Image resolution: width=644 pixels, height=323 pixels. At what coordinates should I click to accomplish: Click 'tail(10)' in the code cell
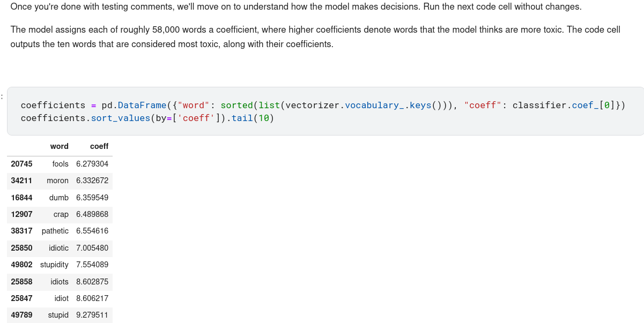pyautogui.click(x=252, y=118)
